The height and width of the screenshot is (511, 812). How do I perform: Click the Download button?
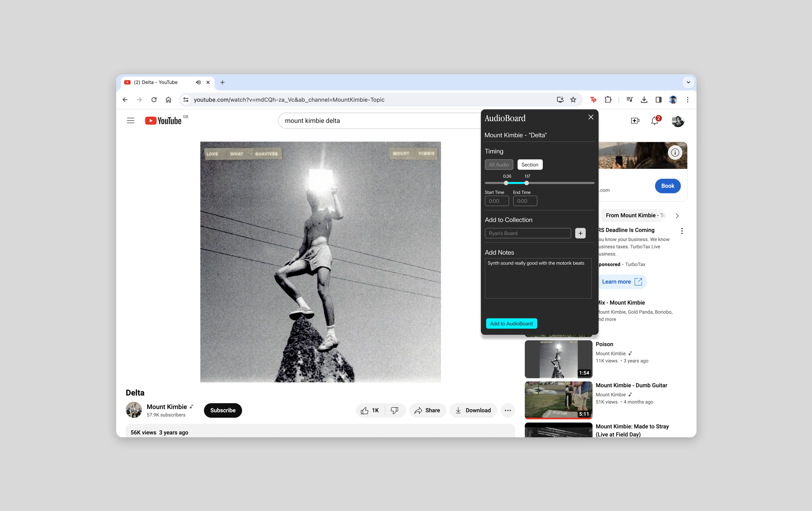473,410
